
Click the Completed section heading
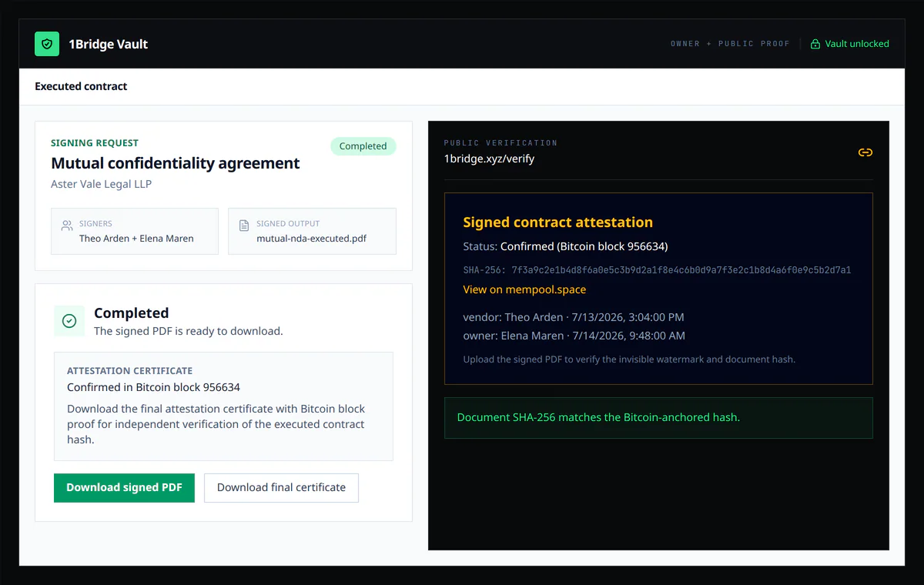pos(131,313)
